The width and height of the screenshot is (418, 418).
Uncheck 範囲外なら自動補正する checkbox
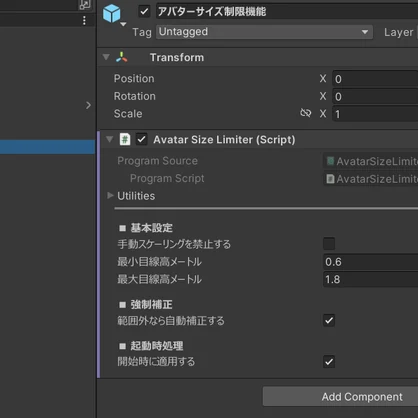329,320
